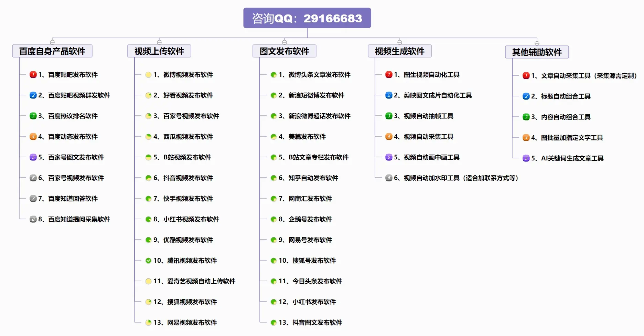Click the progress pie icon beside 微博视频发布软件
This screenshot has height=336, width=644.
point(148,75)
